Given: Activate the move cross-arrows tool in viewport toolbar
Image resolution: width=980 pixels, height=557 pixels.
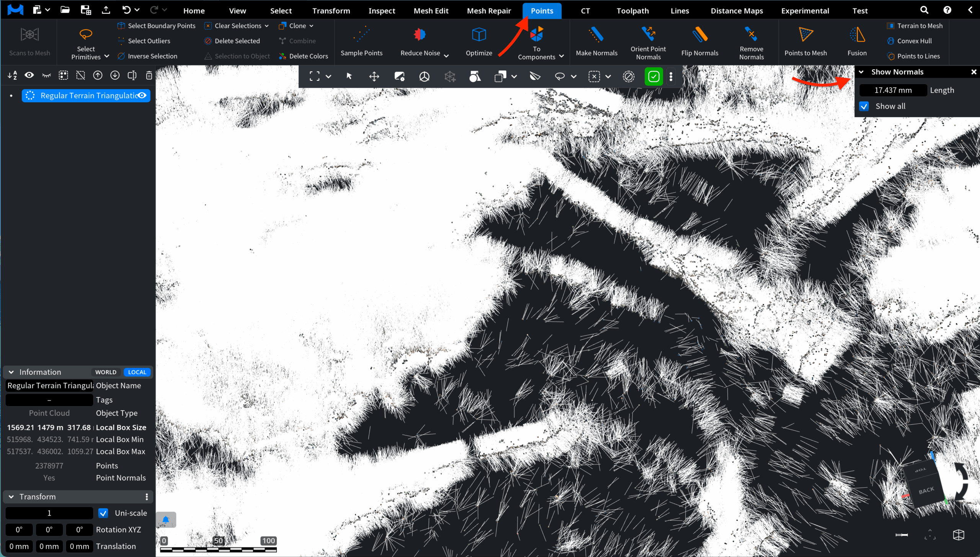Looking at the screenshot, I should [x=374, y=76].
